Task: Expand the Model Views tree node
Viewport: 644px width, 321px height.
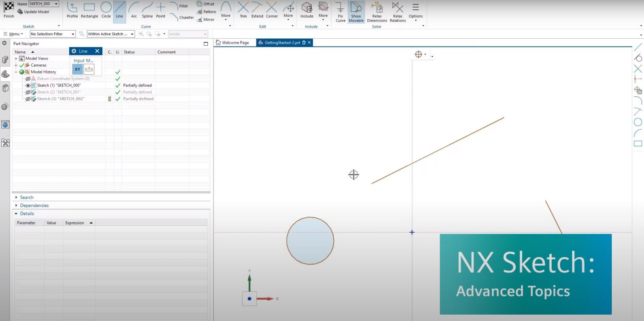Action: tap(16, 59)
